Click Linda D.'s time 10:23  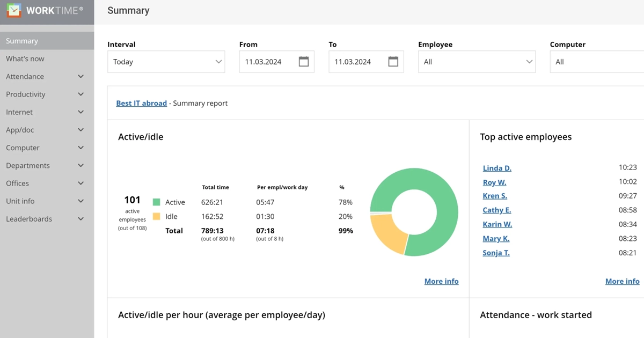[x=628, y=168]
